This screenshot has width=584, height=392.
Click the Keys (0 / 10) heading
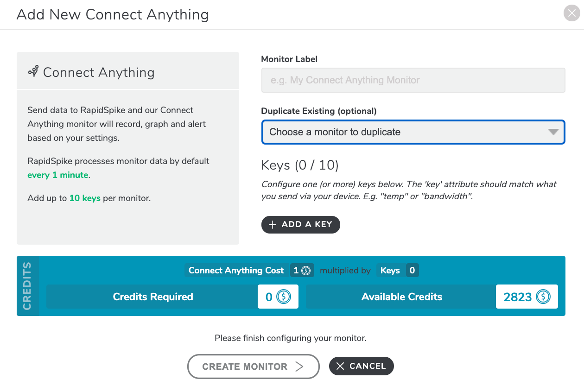tap(300, 165)
